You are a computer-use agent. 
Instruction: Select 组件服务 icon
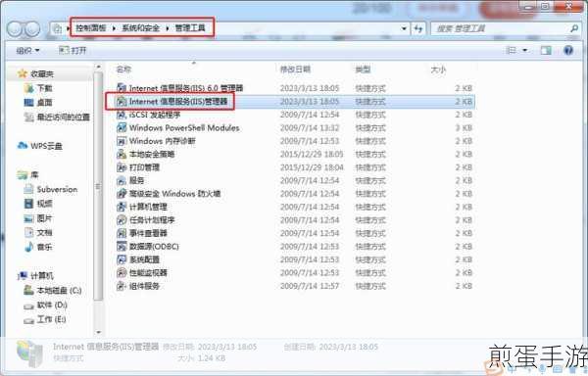coord(122,286)
